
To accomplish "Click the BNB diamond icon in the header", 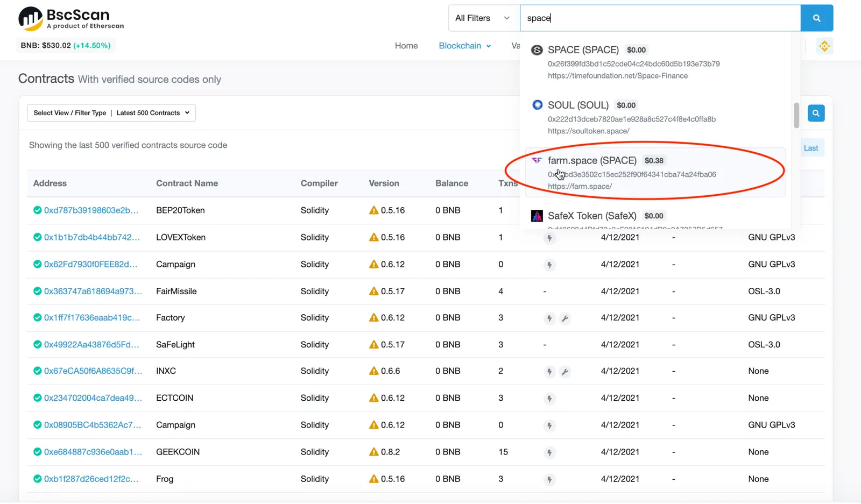I will click(x=824, y=46).
